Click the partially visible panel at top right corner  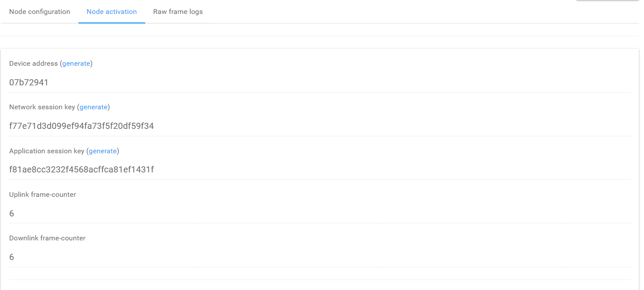(x=609, y=1)
